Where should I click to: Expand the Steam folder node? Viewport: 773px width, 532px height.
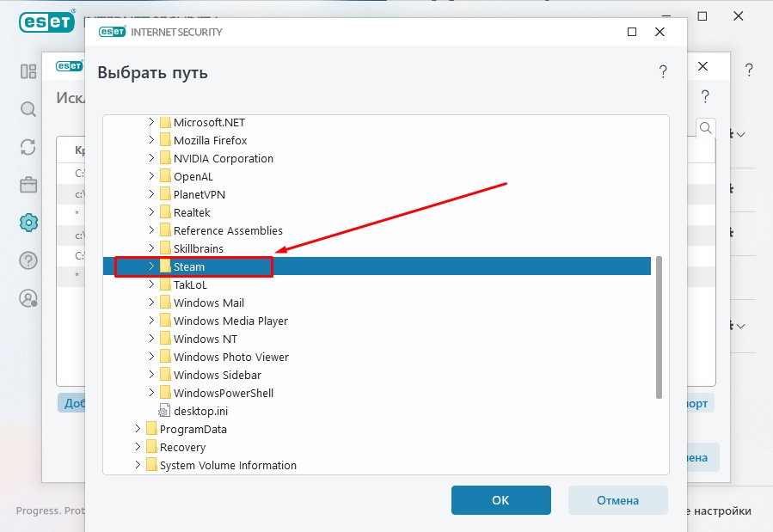coord(151,266)
